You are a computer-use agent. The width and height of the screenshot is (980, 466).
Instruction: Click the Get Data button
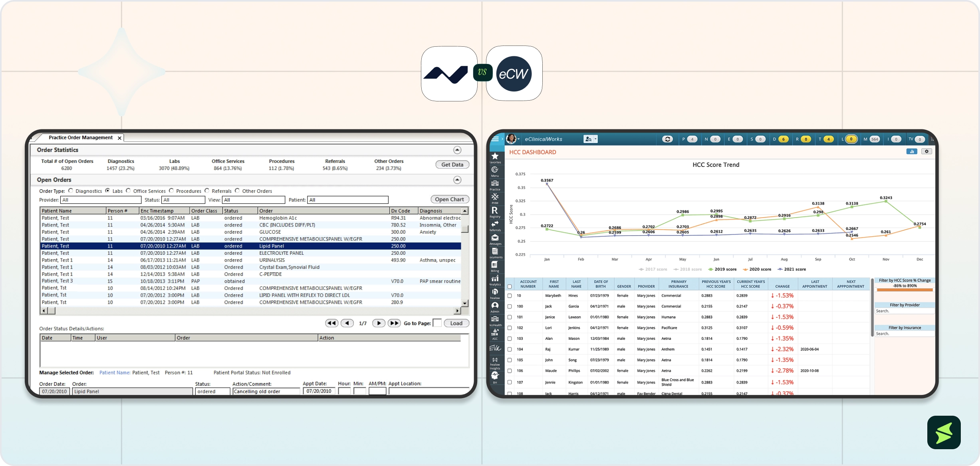(452, 165)
